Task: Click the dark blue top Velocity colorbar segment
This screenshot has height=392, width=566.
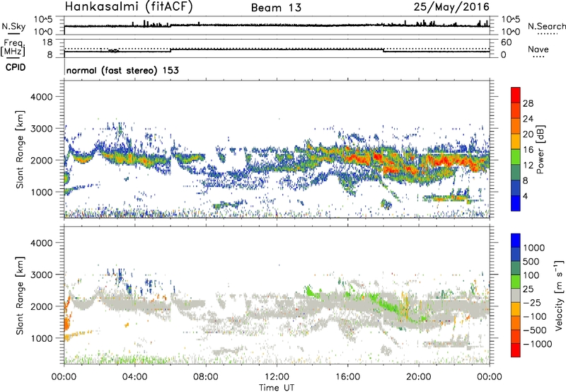Action: click(x=516, y=241)
